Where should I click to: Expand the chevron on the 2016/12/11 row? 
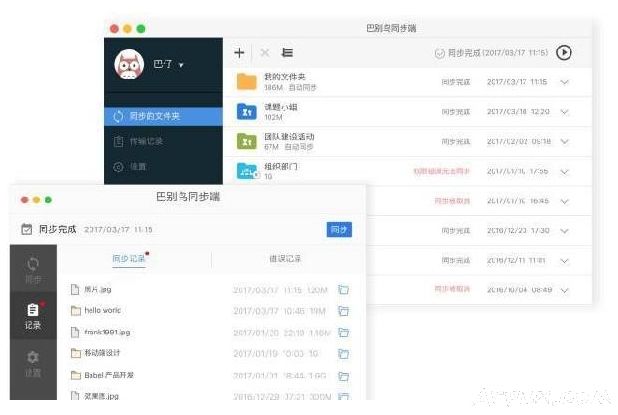click(x=564, y=261)
